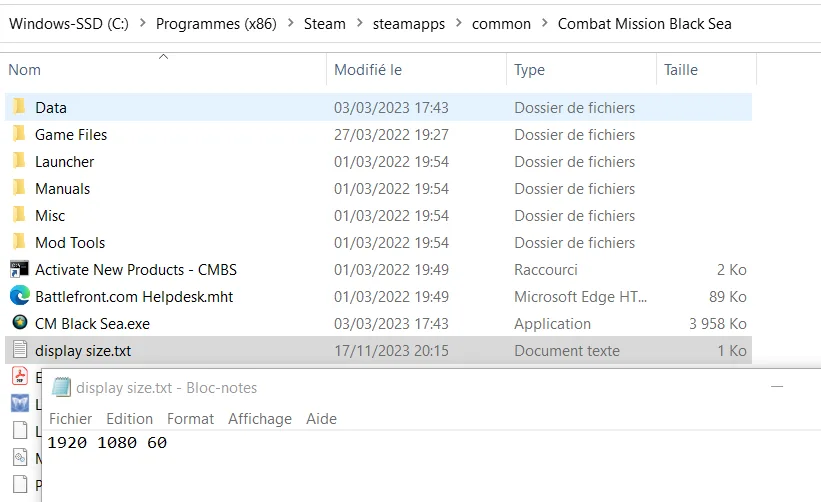Open the Format menu in Bloc-notes

tap(190, 419)
